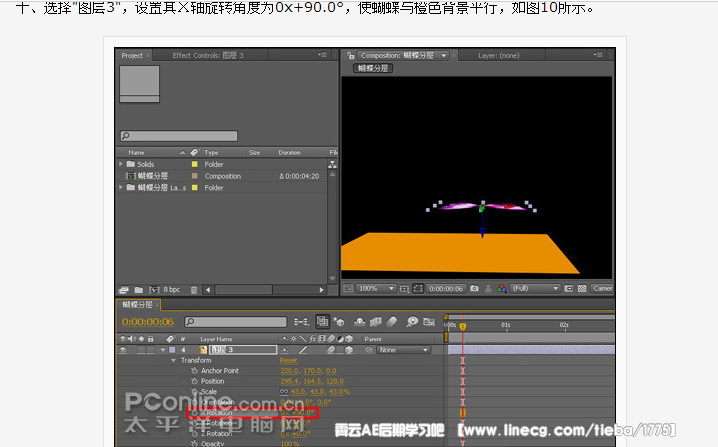Image resolution: width=718 pixels, height=447 pixels.
Task: Toggle mask and shape path visibility
Action: point(418,289)
